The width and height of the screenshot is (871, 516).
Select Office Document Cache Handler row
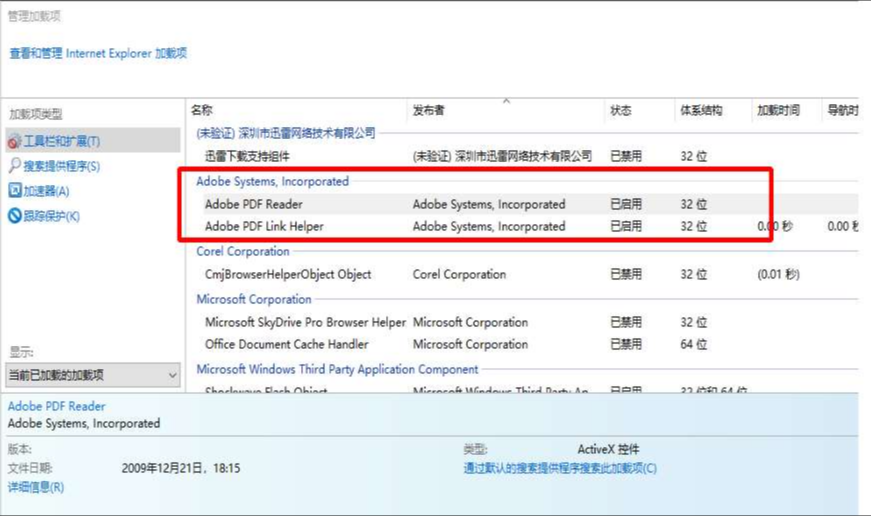530,344
